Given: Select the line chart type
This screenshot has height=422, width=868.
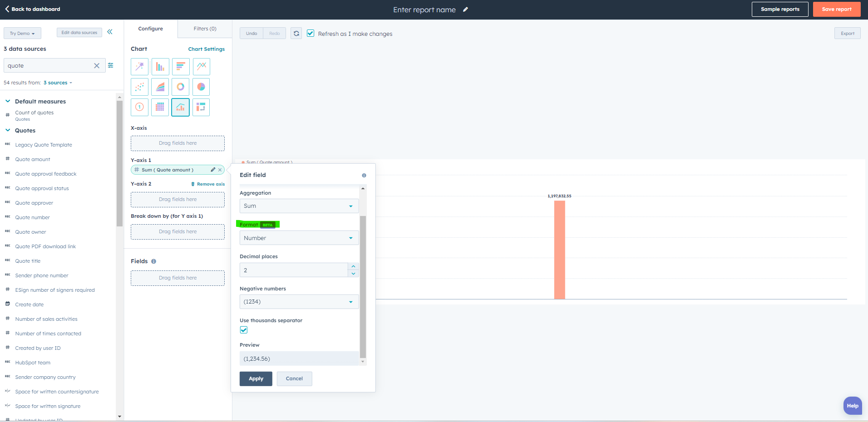Looking at the screenshot, I should [201, 67].
